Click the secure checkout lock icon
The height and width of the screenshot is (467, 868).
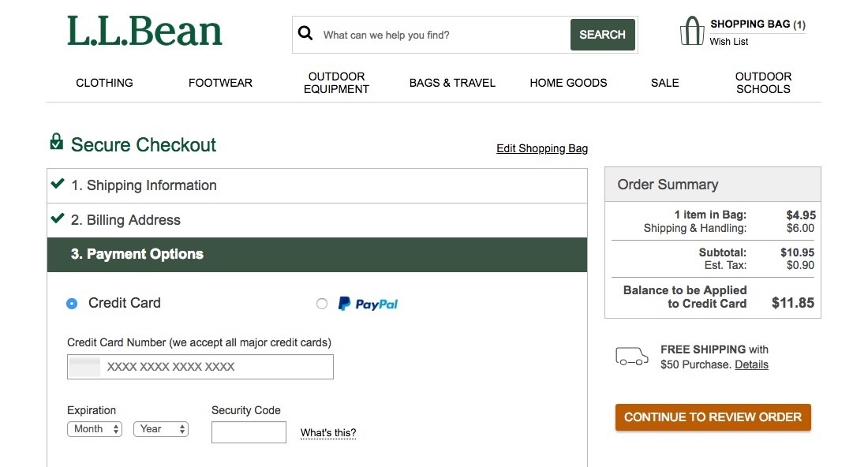(x=56, y=142)
